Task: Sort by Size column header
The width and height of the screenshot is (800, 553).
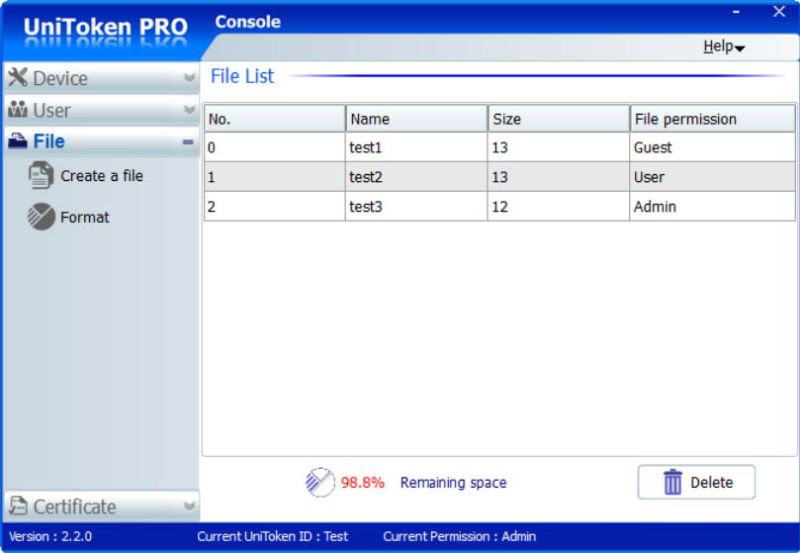Action: (558, 119)
